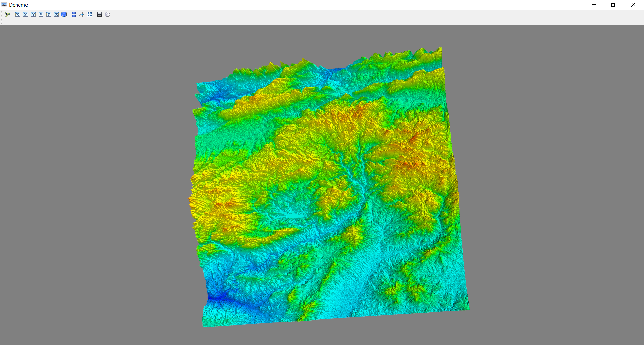
Task: Select the first X axis view icon
Action: (x=18, y=14)
